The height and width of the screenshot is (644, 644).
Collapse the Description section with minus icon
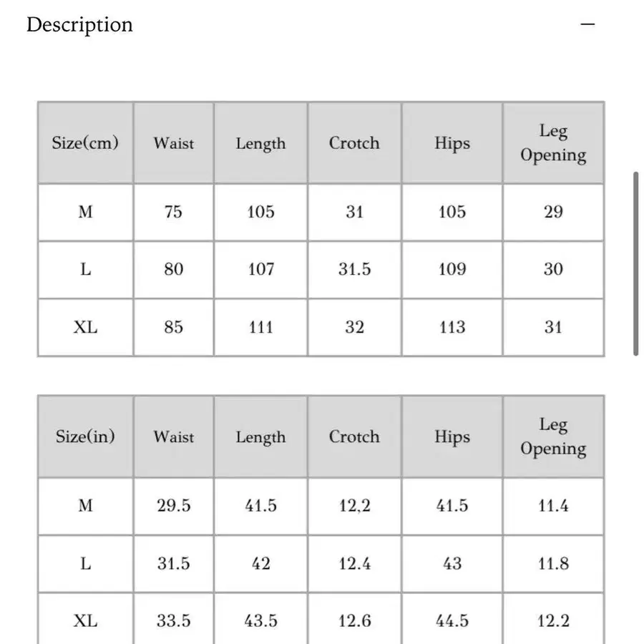(x=587, y=24)
